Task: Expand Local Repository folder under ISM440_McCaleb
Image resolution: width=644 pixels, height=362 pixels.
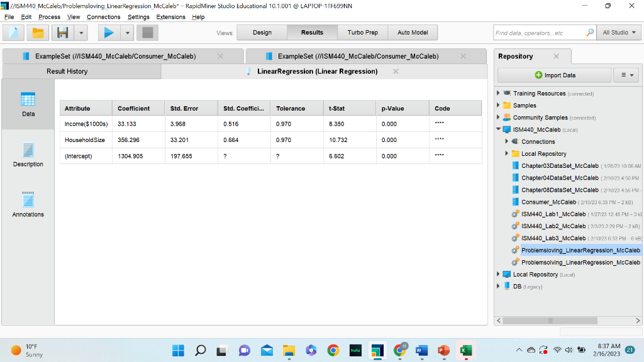Action: pyautogui.click(x=506, y=153)
